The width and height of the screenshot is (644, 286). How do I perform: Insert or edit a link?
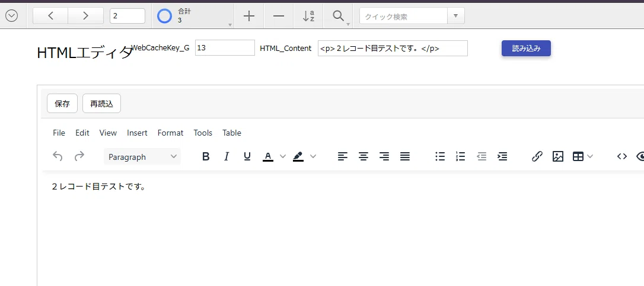(x=537, y=156)
